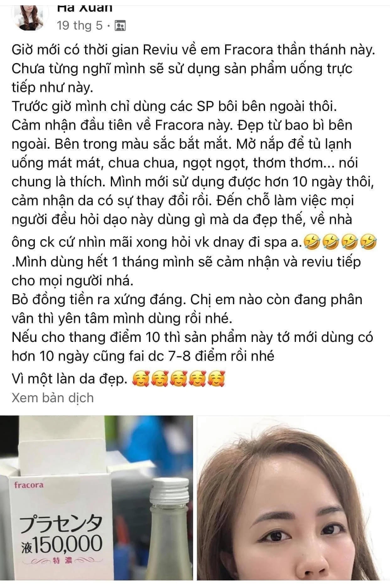Click the line starting Bỏ đồng tiền ra
Viewport: 390px width, 588px height.
(x=187, y=299)
